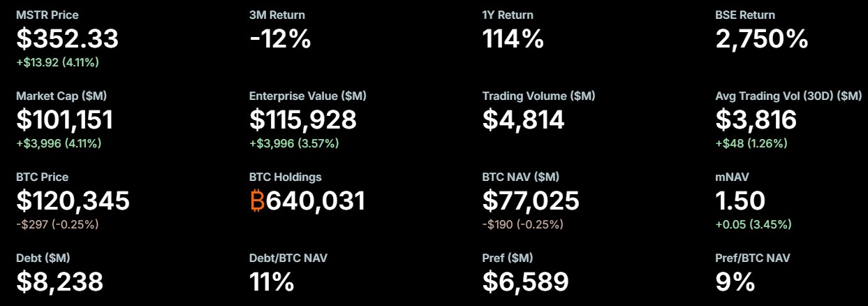Open the BSE Return 2,750% metric
Image resolution: width=868 pixels, height=306 pixels.
(761, 39)
